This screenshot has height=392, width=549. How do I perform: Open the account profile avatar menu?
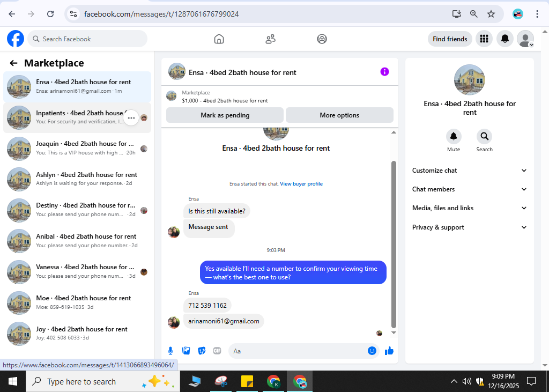(x=525, y=39)
